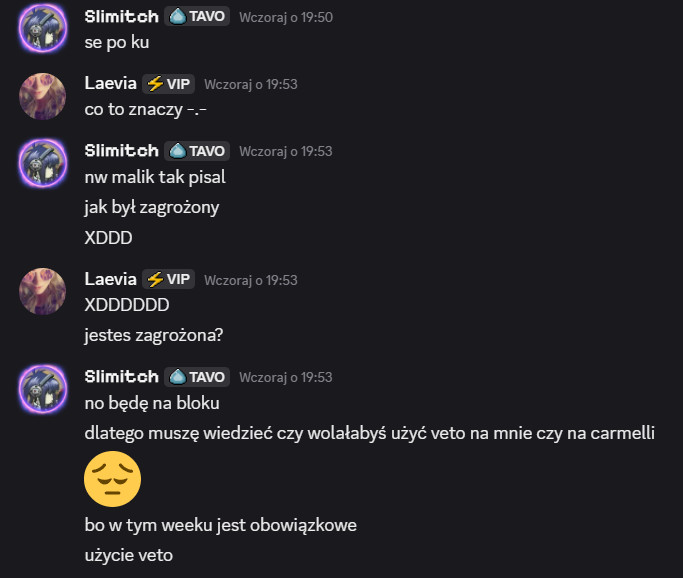Click the Laevia username above "XDDDDDD"

[x=110, y=280]
